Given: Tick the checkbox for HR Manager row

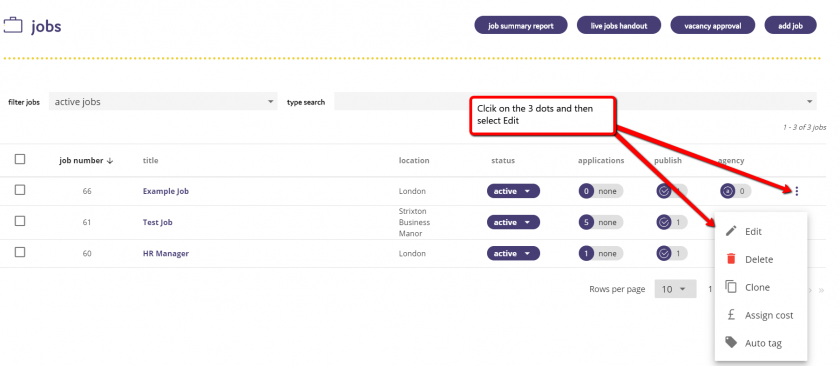Looking at the screenshot, I should 20,252.
